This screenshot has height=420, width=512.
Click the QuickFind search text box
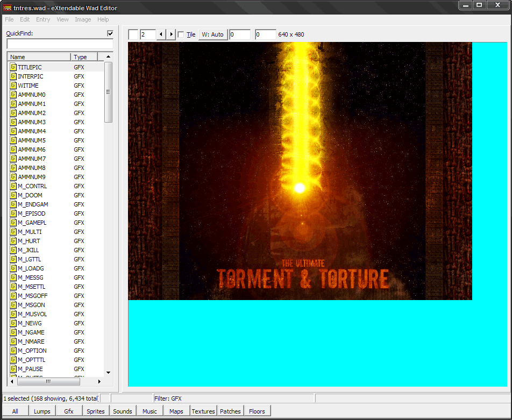click(x=60, y=44)
